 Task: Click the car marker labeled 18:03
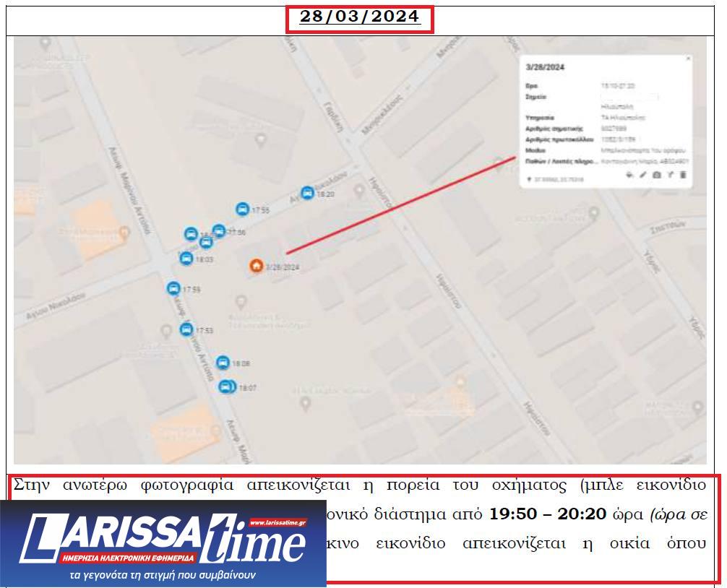[186, 258]
